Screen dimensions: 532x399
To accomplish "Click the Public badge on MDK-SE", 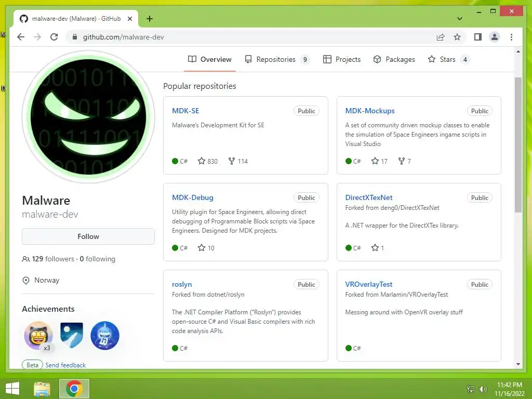I will click(307, 111).
